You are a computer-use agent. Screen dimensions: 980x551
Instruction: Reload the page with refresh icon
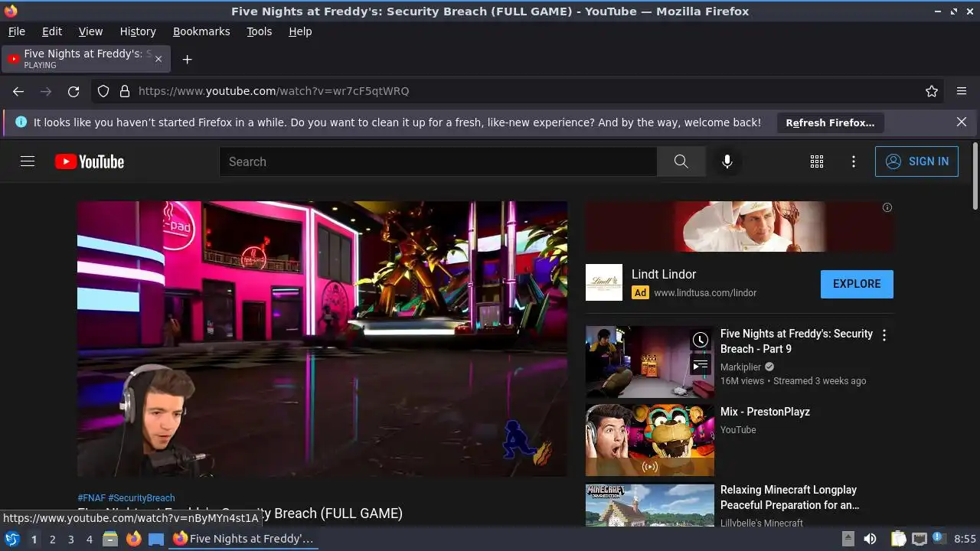point(73,91)
